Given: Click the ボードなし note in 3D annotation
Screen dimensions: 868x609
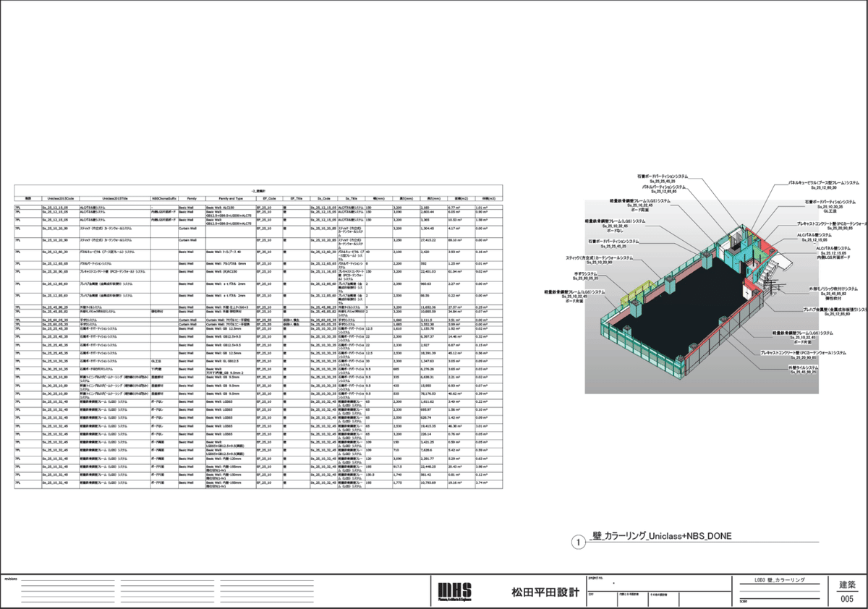Looking at the screenshot, I should [x=614, y=230].
